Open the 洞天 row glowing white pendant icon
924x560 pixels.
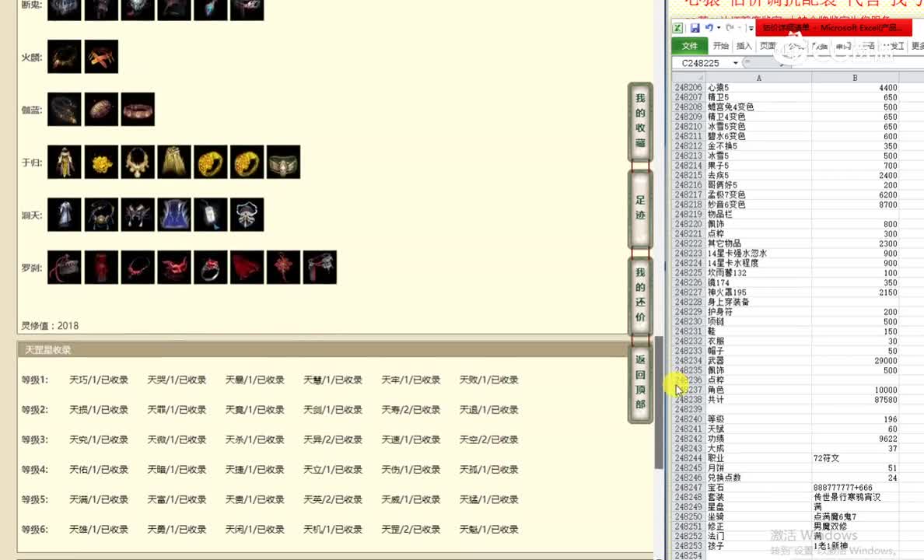[211, 215]
